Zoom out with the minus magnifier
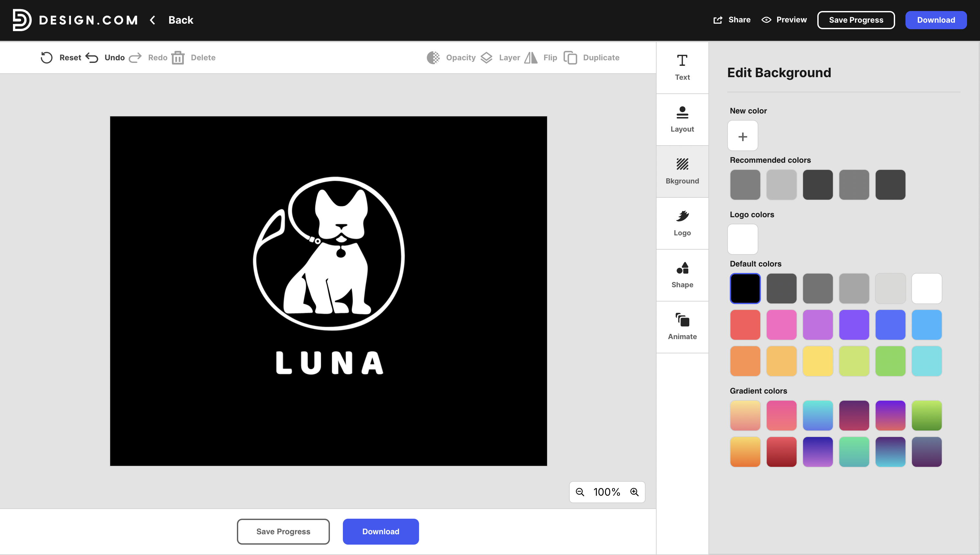This screenshot has height=555, width=980. click(x=580, y=492)
